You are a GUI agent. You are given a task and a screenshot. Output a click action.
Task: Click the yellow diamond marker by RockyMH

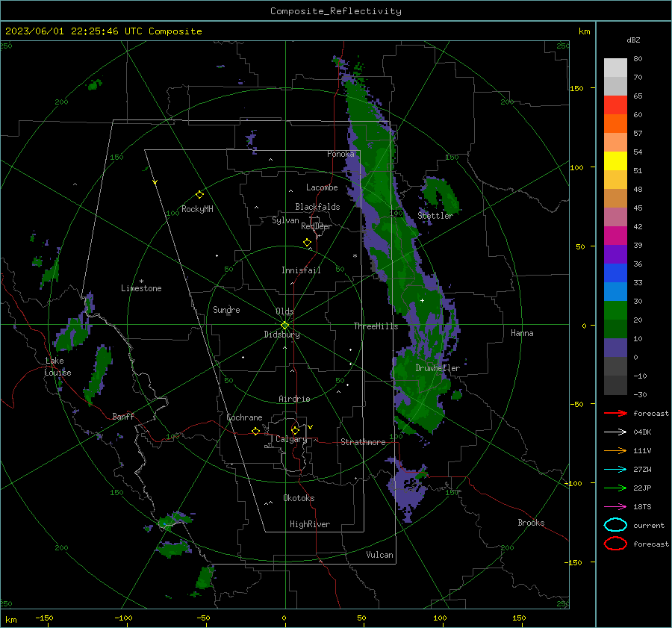click(x=199, y=195)
